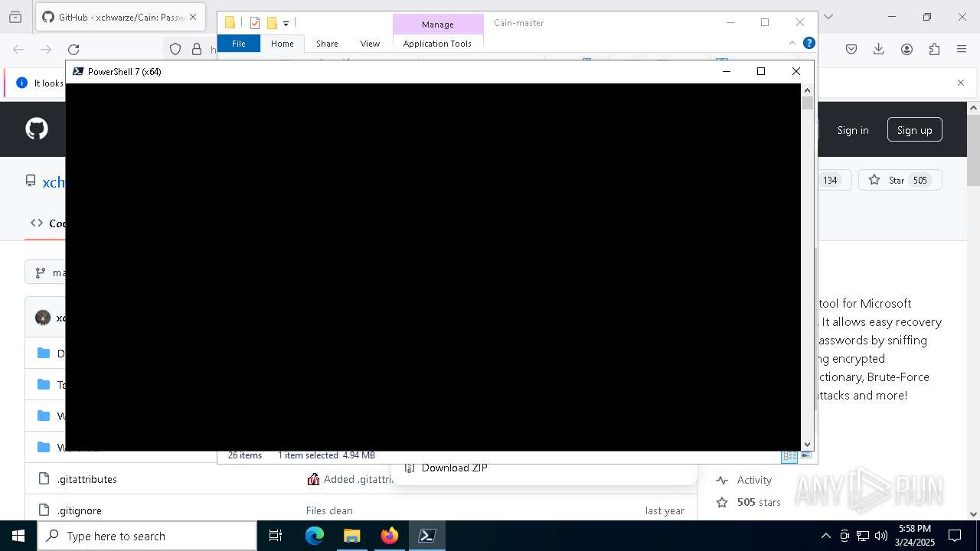Open Microsoft Edge from taskbar
Viewport: 980px width, 551px height.
point(315,536)
